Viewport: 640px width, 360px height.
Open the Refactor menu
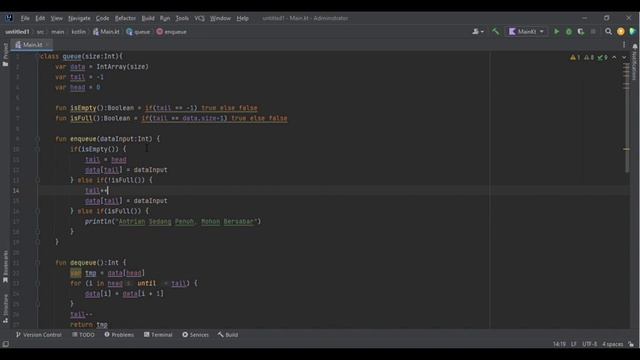coord(125,18)
